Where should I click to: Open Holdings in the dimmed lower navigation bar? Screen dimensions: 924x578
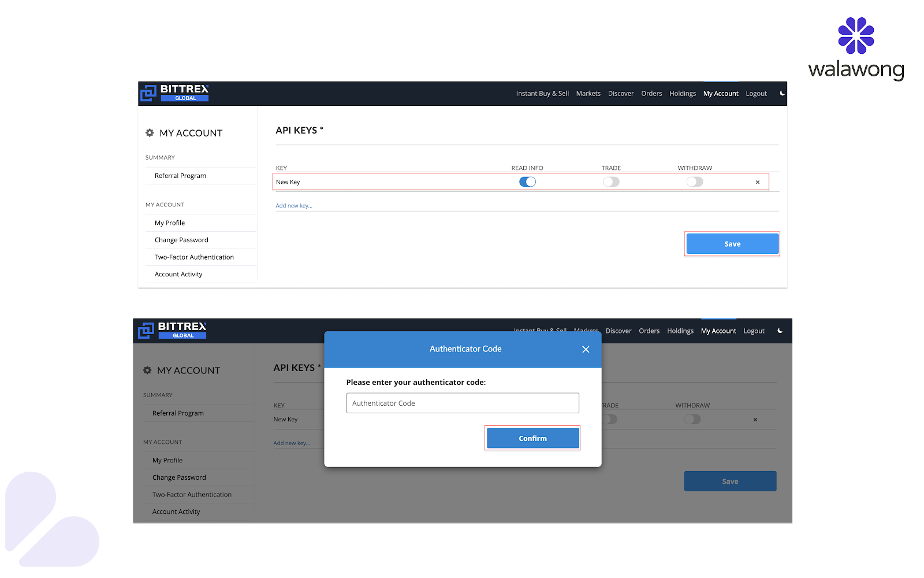[680, 331]
